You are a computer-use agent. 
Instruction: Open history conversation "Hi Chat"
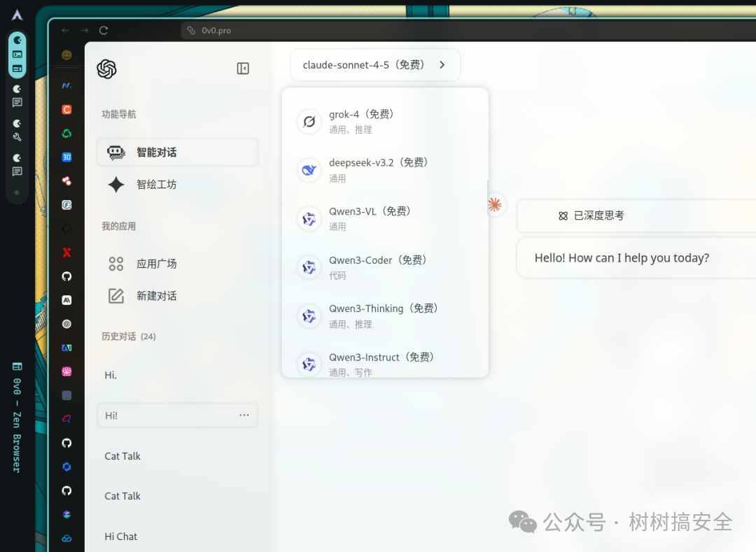pos(177,536)
